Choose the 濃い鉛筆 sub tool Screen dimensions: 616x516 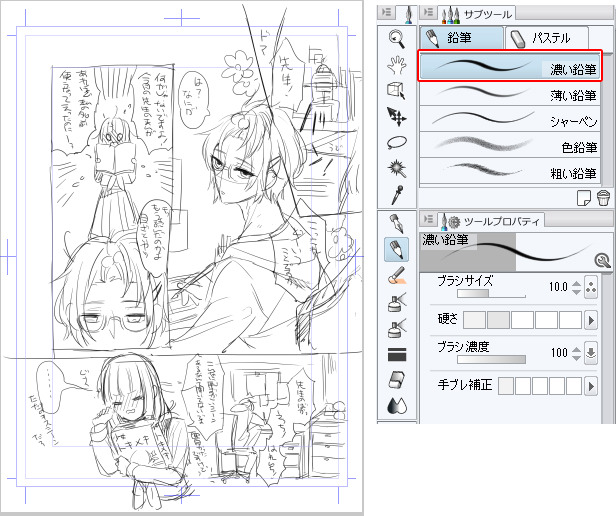pyautogui.click(x=510, y=66)
